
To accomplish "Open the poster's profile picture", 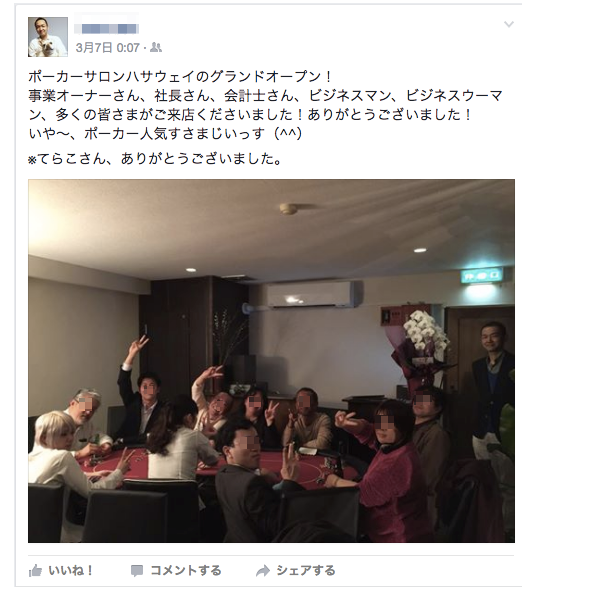I will pos(48,37).
